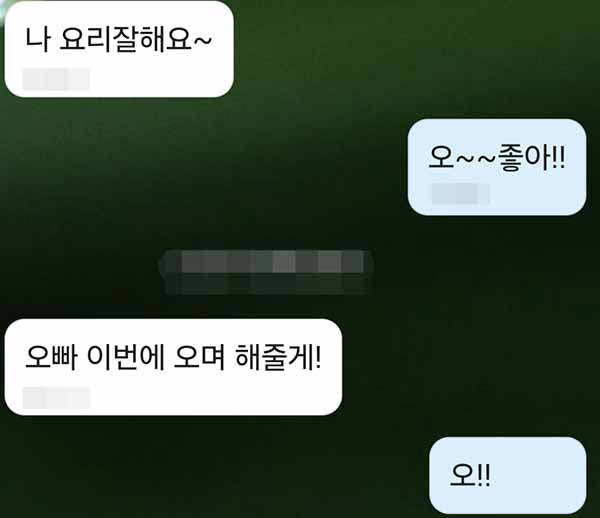Click the text 요리잘해요~ in the first bubble

click(135, 39)
